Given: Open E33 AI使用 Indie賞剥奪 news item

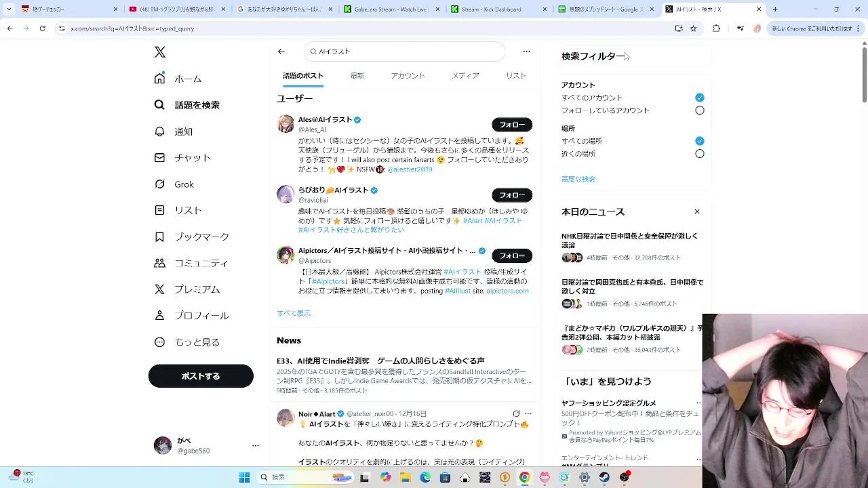Looking at the screenshot, I should coord(404,375).
